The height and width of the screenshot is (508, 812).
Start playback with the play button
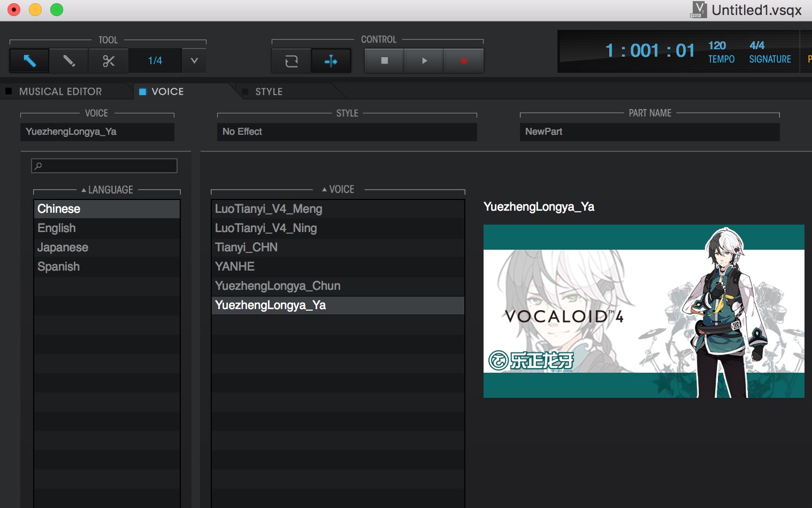click(x=424, y=61)
